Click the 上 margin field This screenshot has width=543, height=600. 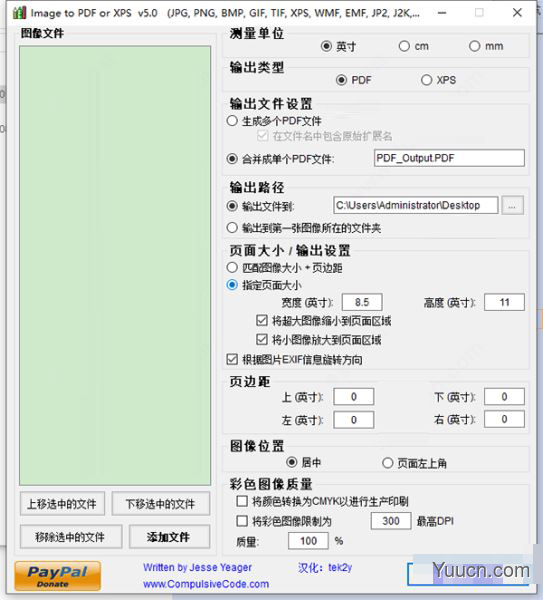coord(354,396)
